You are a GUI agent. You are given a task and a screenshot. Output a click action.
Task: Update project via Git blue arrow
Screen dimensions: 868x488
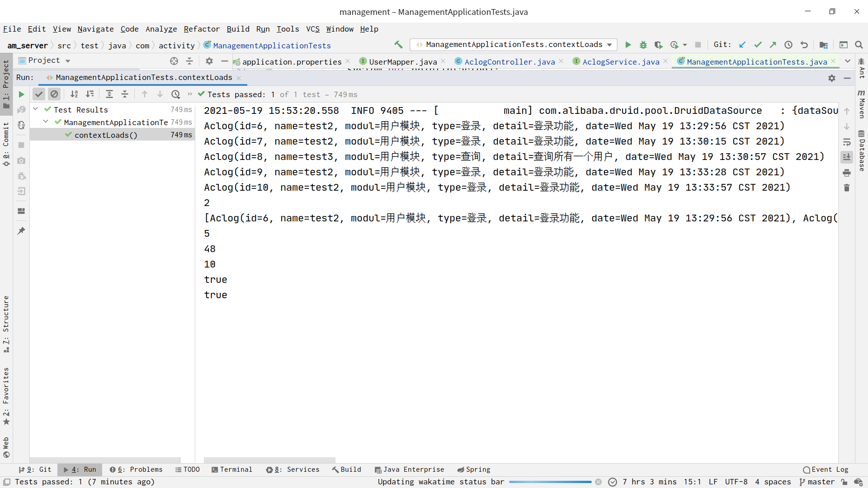(742, 45)
